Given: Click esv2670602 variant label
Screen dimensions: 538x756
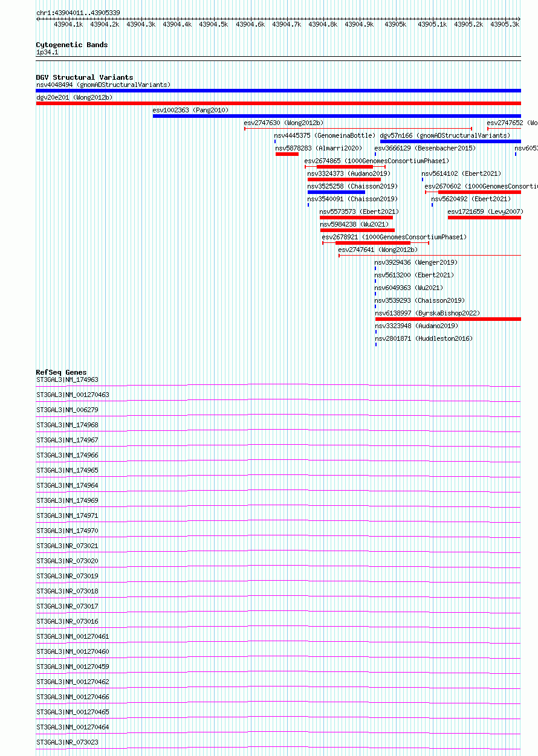Looking at the screenshot, I should pyautogui.click(x=481, y=186).
